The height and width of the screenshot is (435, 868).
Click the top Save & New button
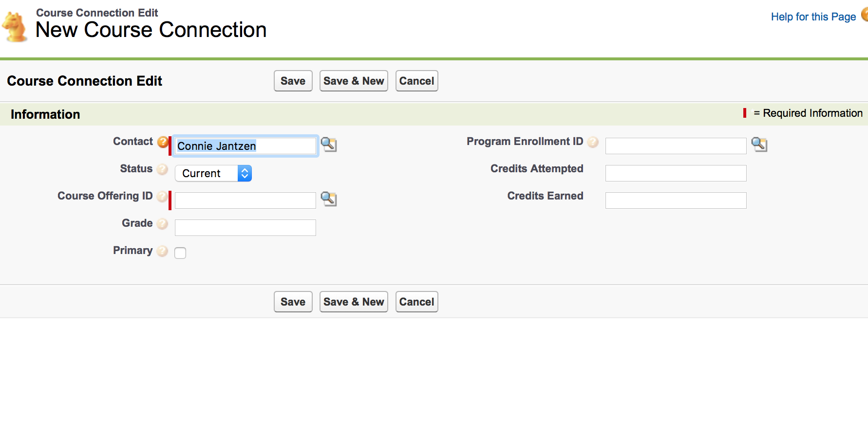click(354, 81)
